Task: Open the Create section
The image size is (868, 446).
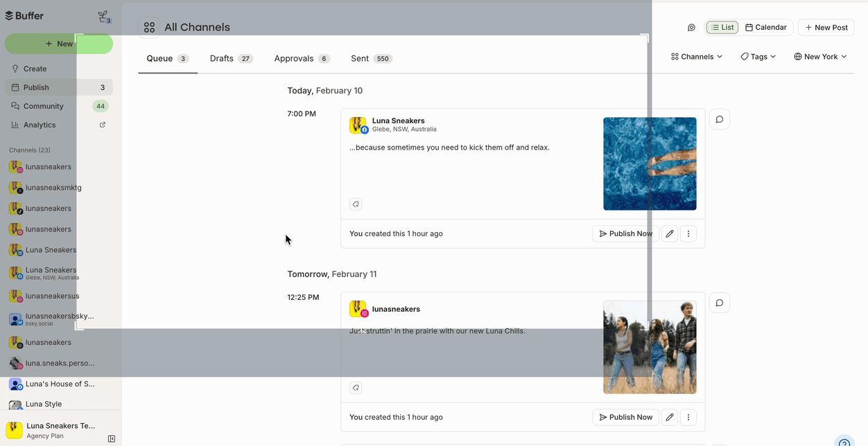Action: (59, 69)
